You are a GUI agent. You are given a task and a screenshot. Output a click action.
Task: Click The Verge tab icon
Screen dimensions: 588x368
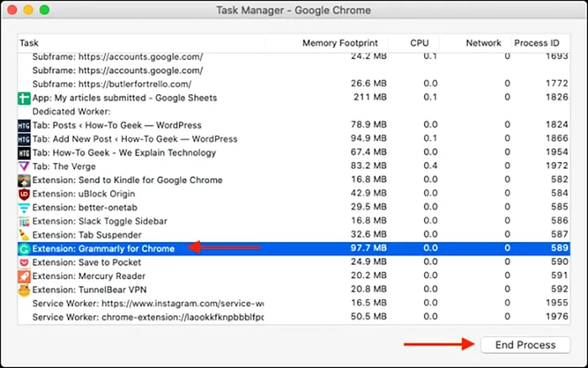[x=24, y=166]
